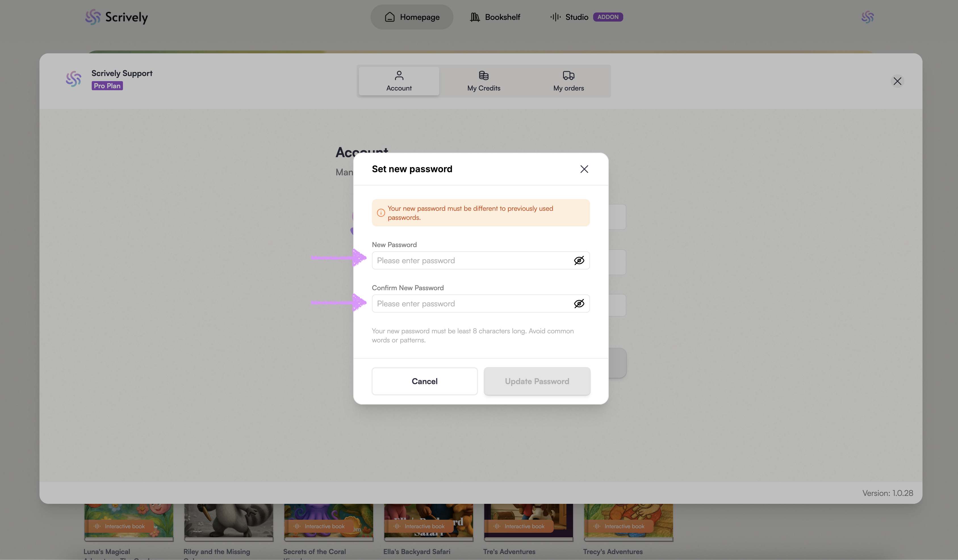Screen dimensions: 958x560
Task: Show the New Password text
Action: pos(579,261)
